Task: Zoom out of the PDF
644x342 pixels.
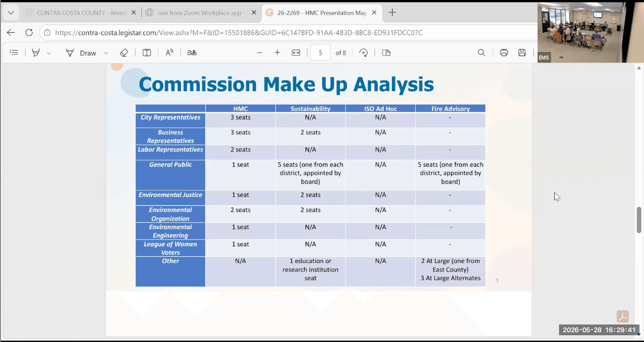Action: (x=259, y=53)
